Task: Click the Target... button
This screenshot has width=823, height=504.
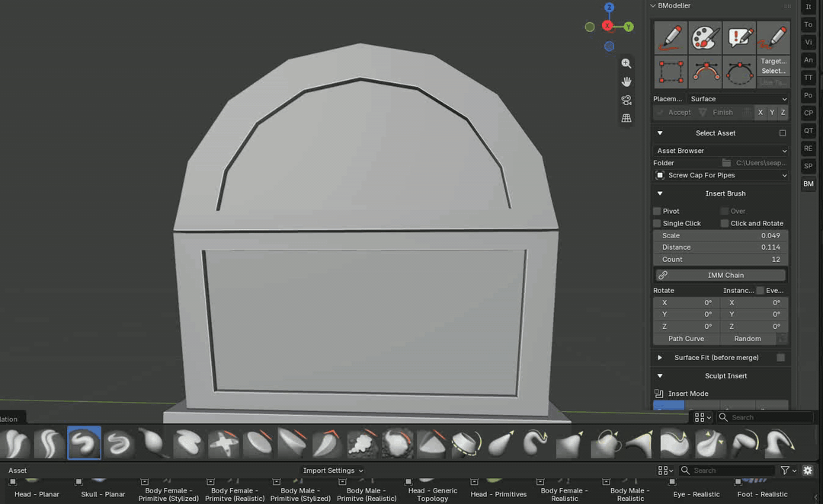Action: [x=773, y=62]
